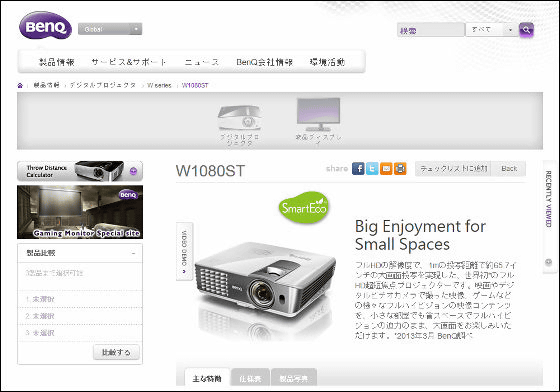Screen dimensions: 560x392
Task: Open the 環境活動 menu
Action: [x=327, y=62]
